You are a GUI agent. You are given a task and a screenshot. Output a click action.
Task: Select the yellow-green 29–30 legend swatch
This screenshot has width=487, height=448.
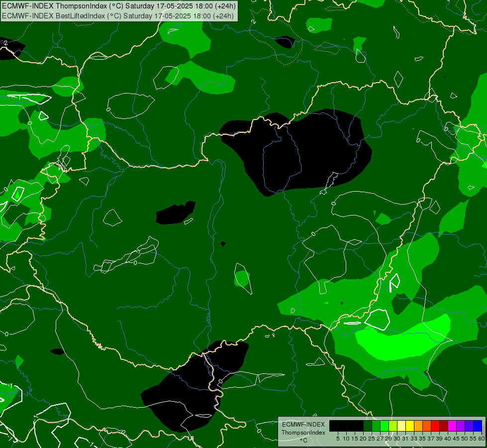coord(393,426)
